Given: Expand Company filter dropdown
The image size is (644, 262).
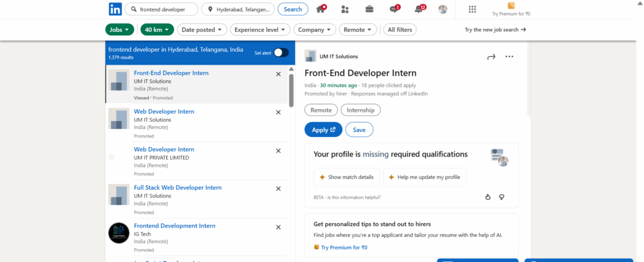Looking at the screenshot, I should point(314,30).
